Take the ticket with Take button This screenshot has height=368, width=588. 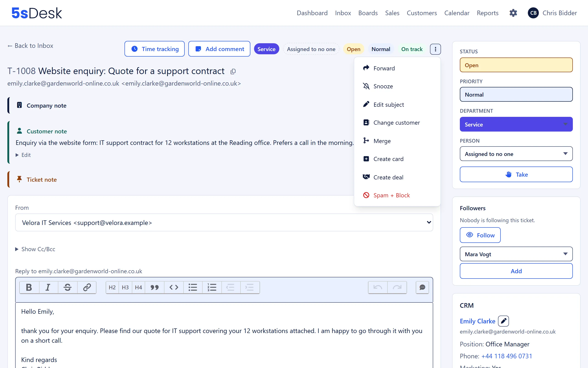(516, 174)
